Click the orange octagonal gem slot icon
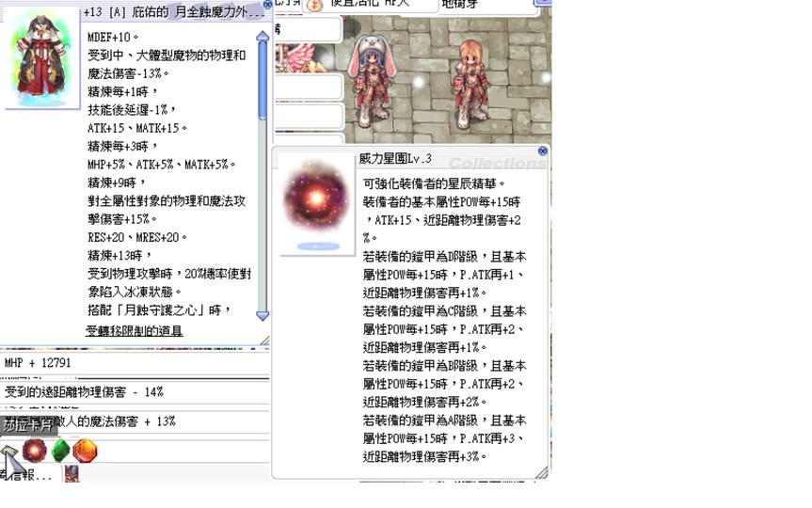Image resolution: width=812 pixels, height=508 pixels. point(85,451)
